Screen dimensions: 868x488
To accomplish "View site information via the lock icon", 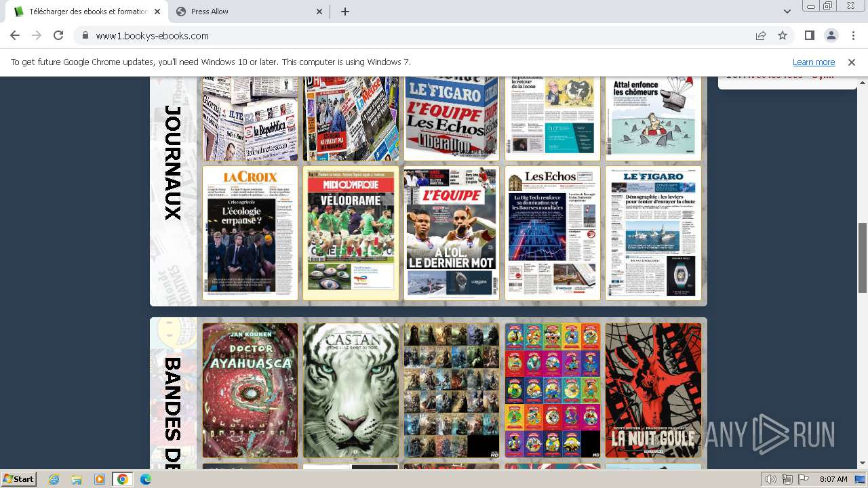I will 85,35.
